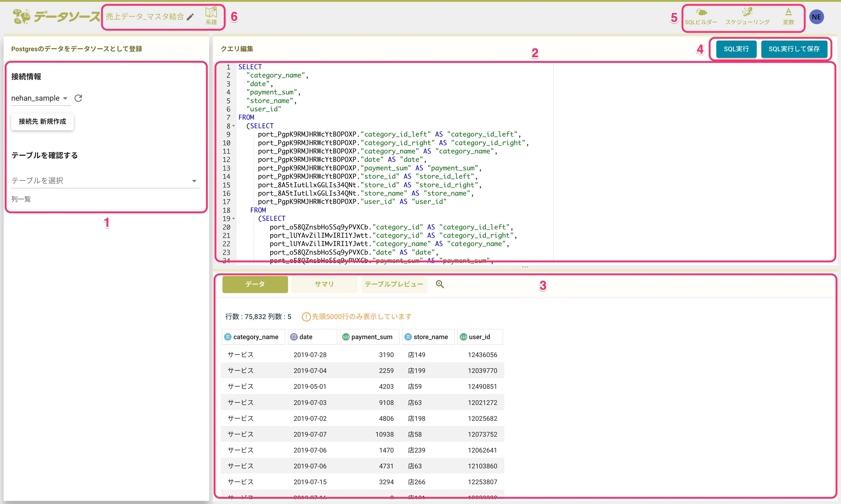Click the date column header
Viewport: 841px width, 504px height.
tap(313, 337)
